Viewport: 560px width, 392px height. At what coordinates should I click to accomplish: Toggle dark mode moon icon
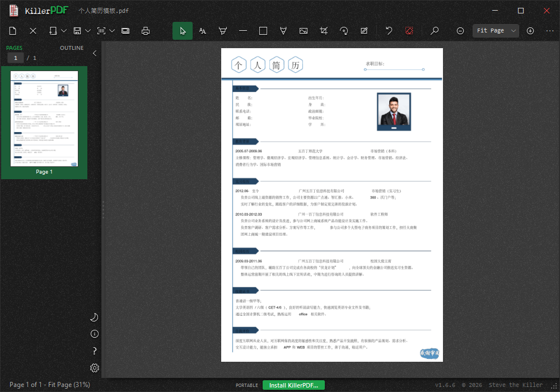point(94,318)
